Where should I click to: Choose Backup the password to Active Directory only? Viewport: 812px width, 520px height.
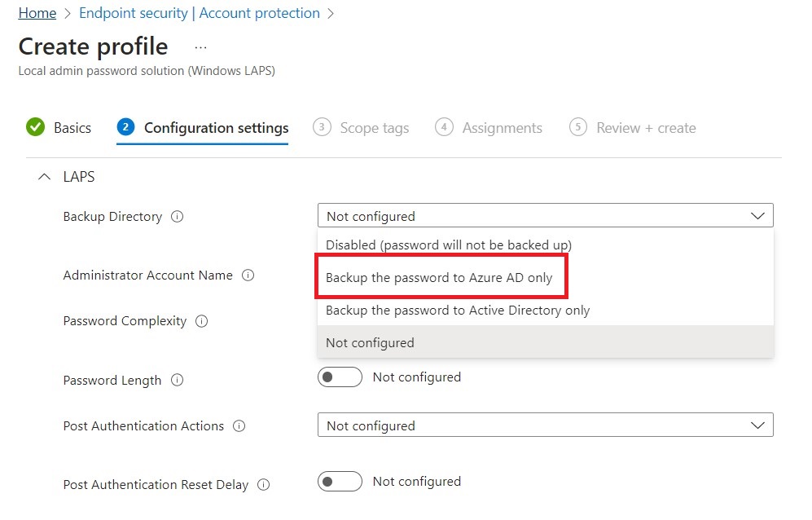click(x=458, y=311)
